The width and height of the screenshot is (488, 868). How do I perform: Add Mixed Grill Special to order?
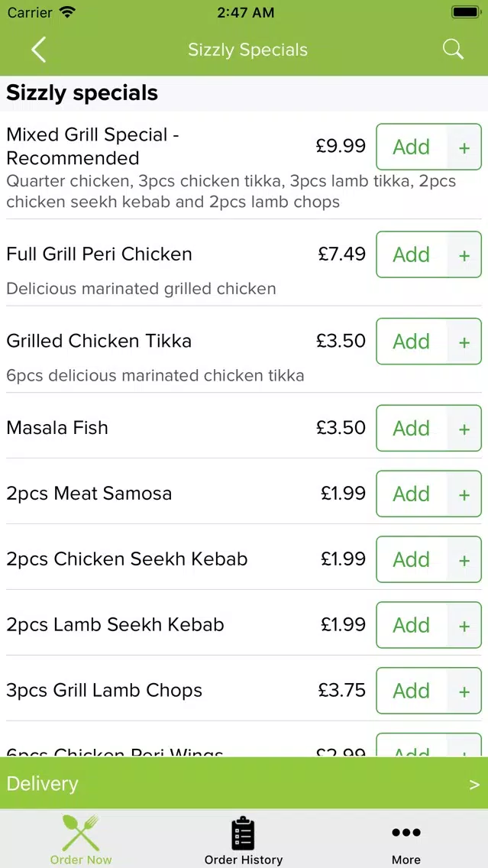coord(412,147)
